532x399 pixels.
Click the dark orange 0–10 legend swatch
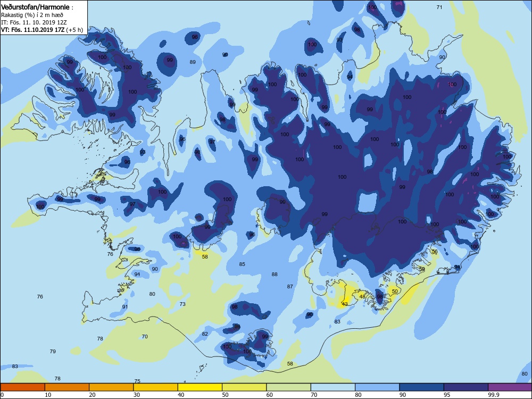(23, 387)
